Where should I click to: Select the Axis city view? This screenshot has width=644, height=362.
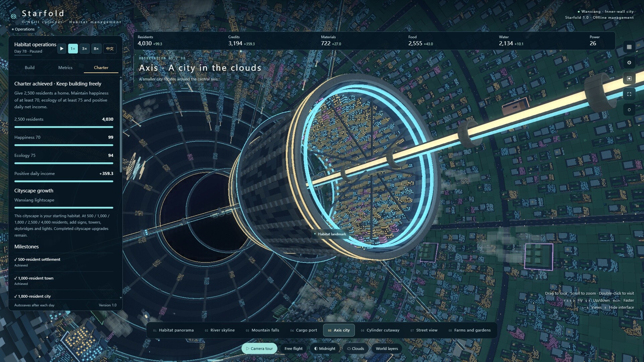pyautogui.click(x=339, y=330)
